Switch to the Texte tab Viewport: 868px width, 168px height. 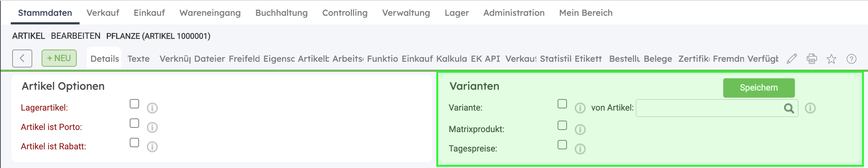click(x=139, y=59)
